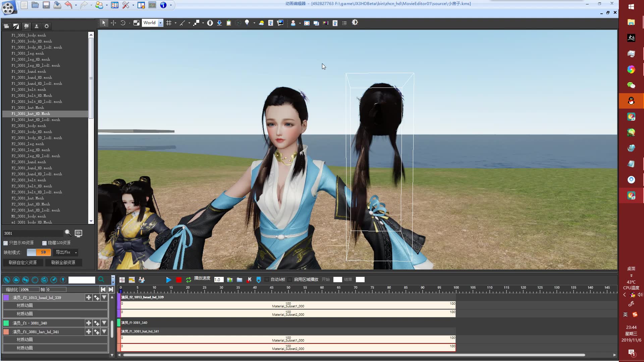
Task: Open the World coordinate dropdown
Action: click(x=160, y=23)
